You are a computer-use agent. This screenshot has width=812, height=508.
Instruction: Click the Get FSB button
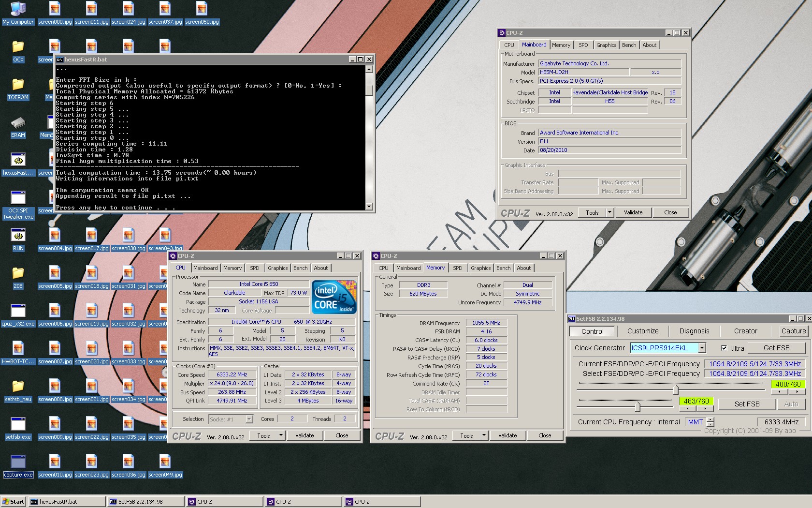776,348
